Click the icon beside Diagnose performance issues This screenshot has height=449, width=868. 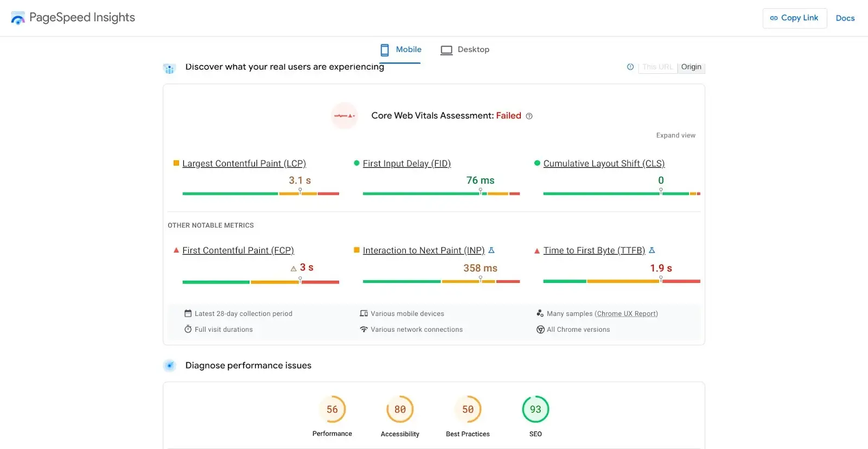(x=170, y=365)
